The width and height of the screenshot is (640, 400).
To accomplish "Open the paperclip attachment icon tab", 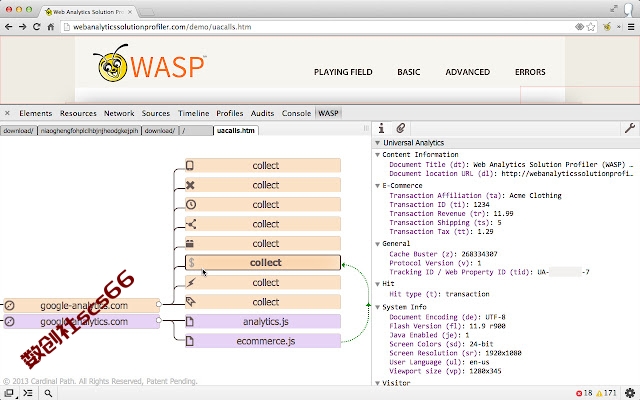I will (400, 128).
